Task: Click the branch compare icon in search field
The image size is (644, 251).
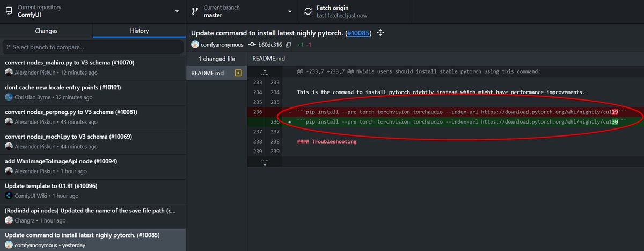Action: click(10, 47)
